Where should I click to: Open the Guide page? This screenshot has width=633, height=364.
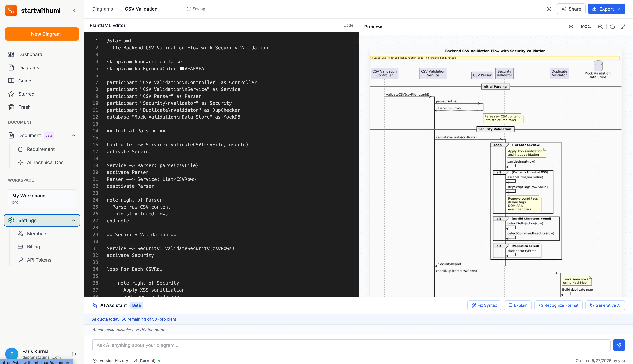(x=42, y=81)
